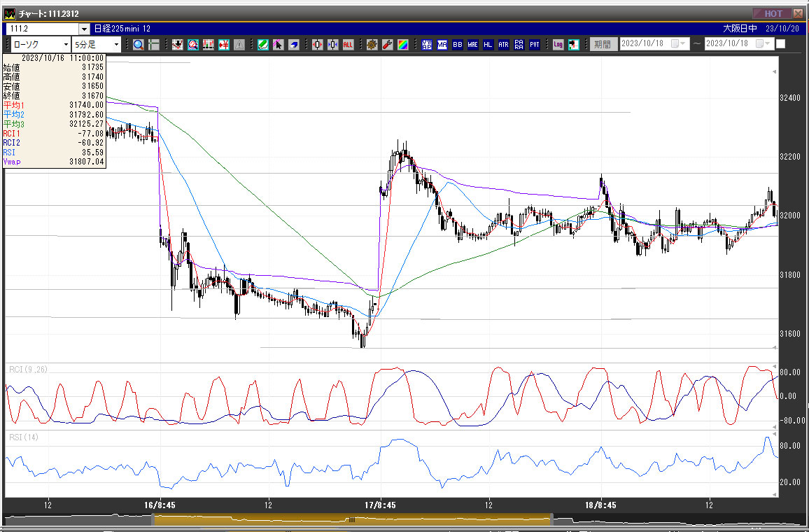
Task: Click the Log scale icon
Action: pyautogui.click(x=558, y=45)
